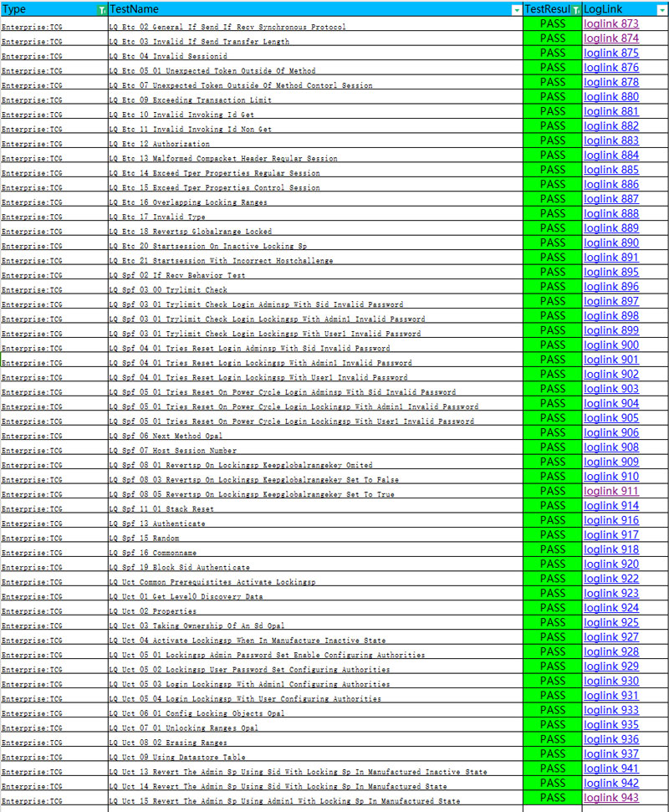Select the PASS cell beside loglink 943
The width and height of the screenshot is (669, 812).
pos(553,798)
